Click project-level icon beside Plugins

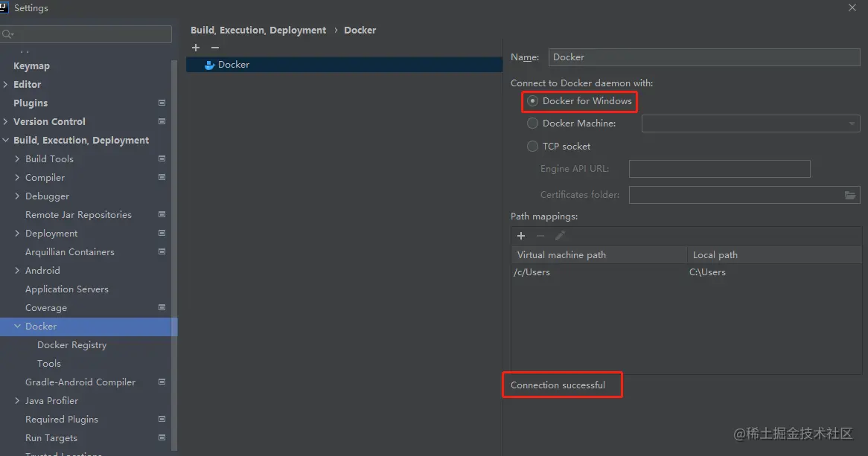(x=162, y=103)
